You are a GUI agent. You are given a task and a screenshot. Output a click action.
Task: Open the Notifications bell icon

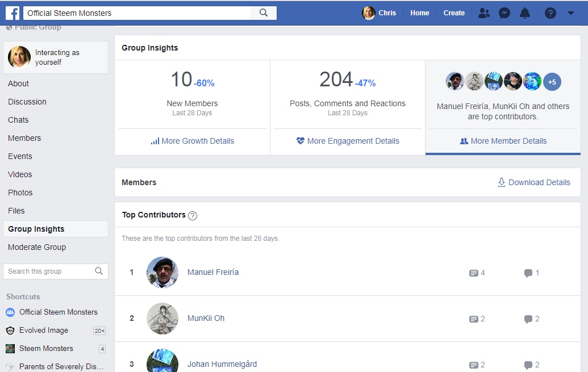click(524, 13)
